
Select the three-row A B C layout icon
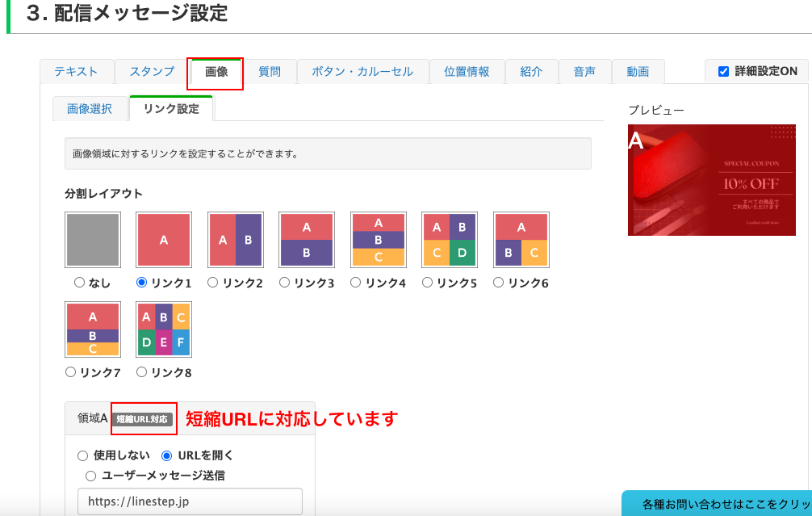(x=378, y=240)
